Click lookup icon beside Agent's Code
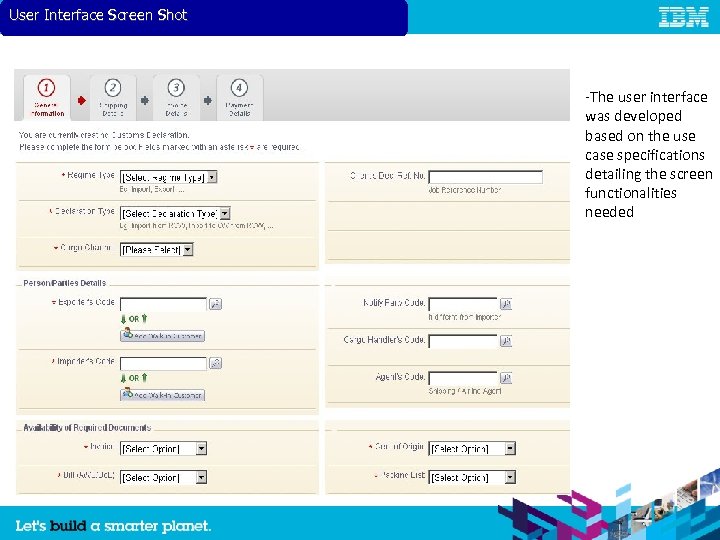 506,377
